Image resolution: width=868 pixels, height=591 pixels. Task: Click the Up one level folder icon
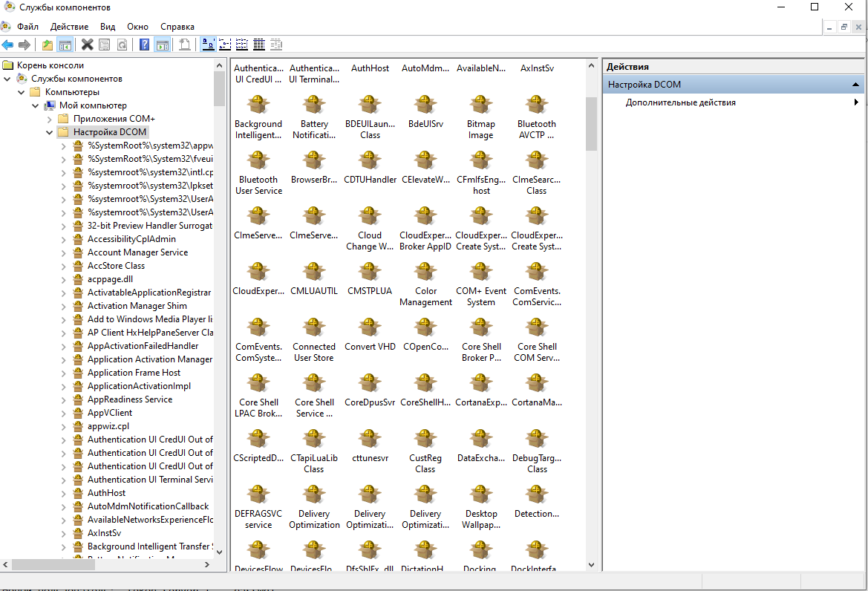(x=48, y=45)
